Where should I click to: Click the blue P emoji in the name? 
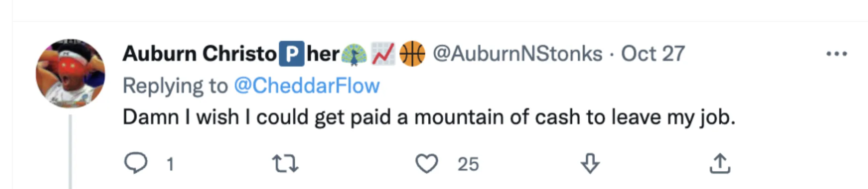tap(291, 54)
